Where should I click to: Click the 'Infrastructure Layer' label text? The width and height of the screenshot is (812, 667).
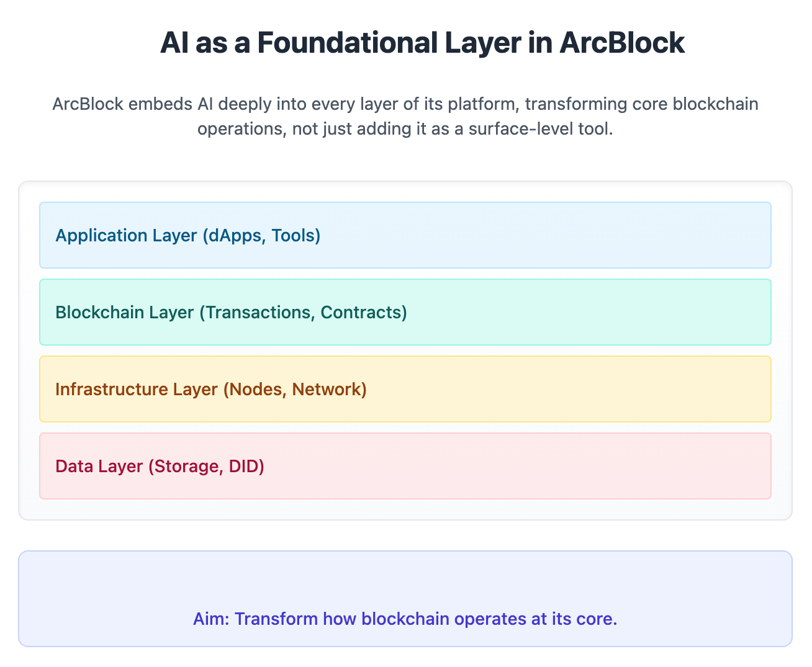[x=136, y=389]
